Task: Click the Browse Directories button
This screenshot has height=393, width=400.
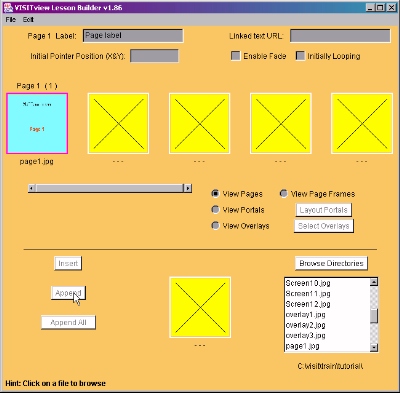Action: pyautogui.click(x=331, y=263)
